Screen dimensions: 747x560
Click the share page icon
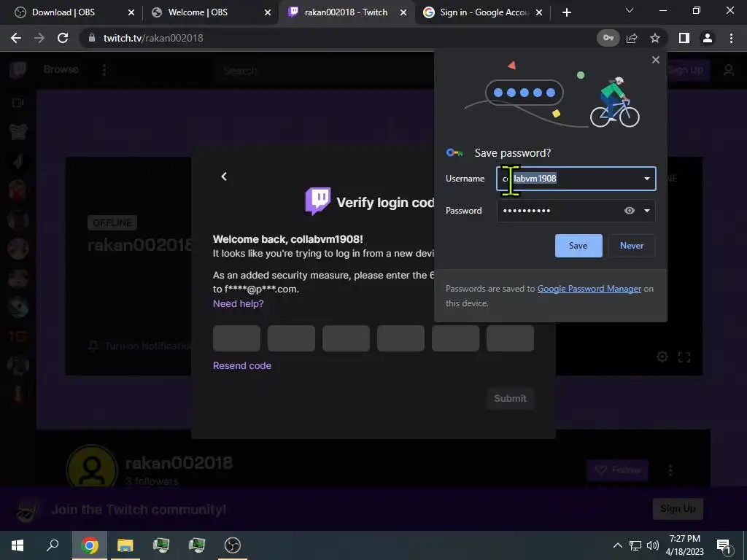coord(632,38)
